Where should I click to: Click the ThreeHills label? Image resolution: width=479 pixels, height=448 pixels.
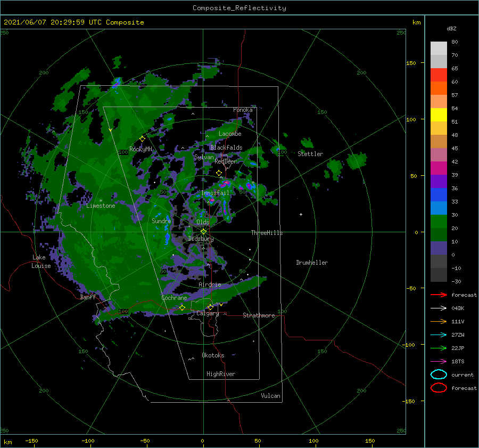267,233
